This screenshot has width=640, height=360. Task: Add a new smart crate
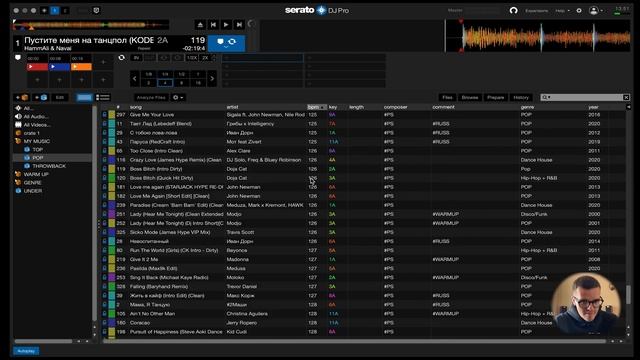tap(41, 98)
